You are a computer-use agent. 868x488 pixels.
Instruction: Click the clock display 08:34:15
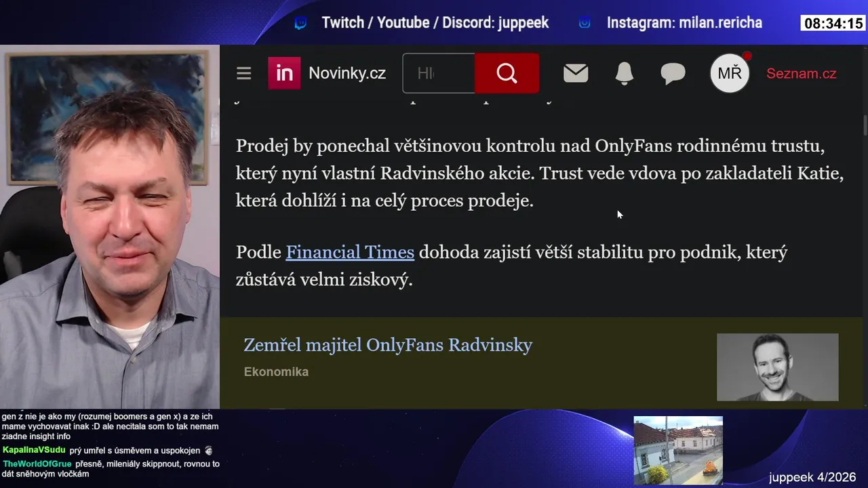pos(833,24)
